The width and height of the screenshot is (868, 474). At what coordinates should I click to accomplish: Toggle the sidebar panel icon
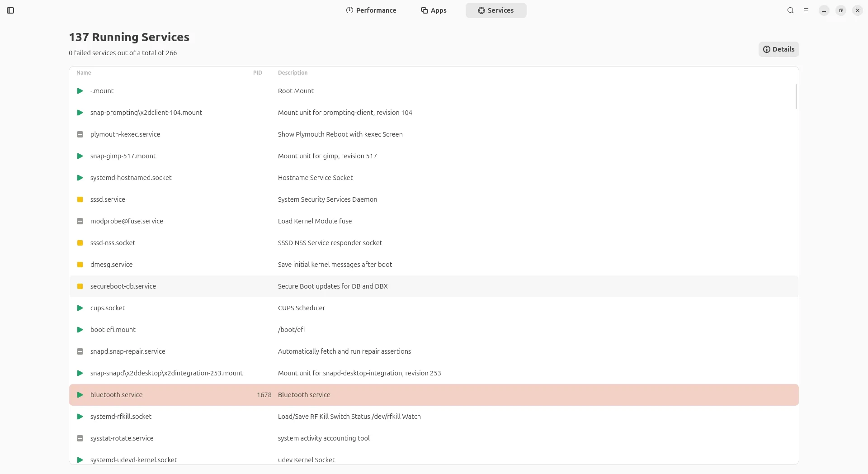[x=10, y=10]
